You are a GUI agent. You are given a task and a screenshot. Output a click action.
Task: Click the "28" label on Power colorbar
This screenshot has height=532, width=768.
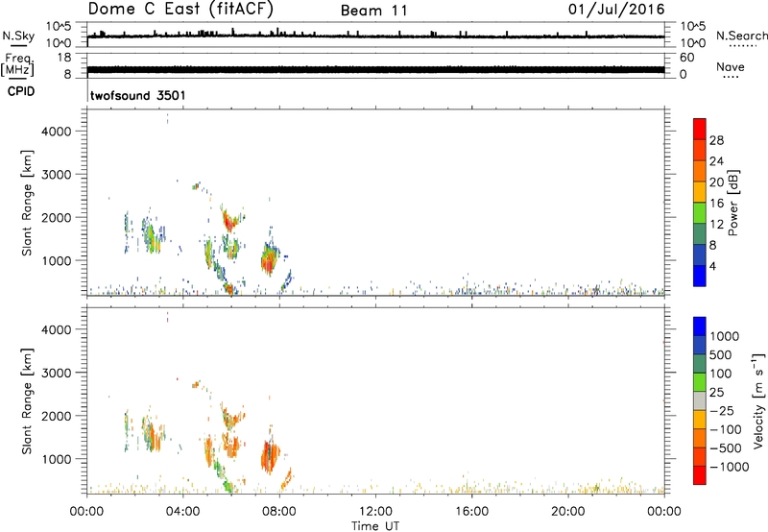(x=716, y=140)
